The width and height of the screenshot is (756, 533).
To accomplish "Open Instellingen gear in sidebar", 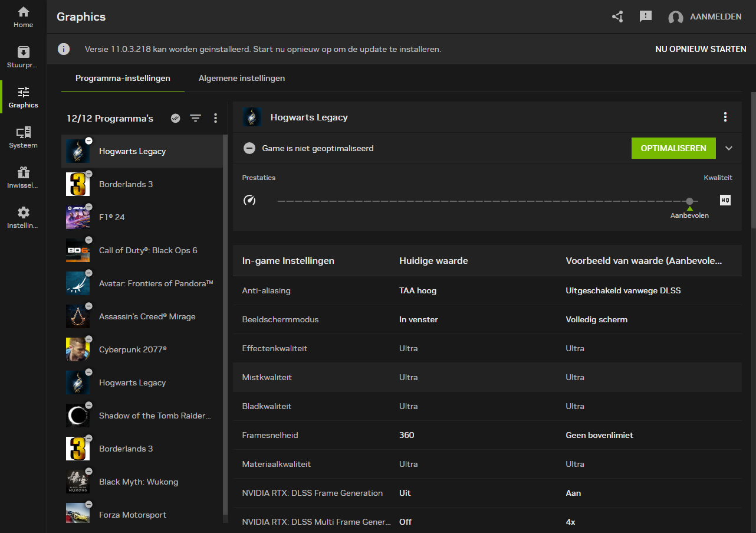I will click(23, 218).
